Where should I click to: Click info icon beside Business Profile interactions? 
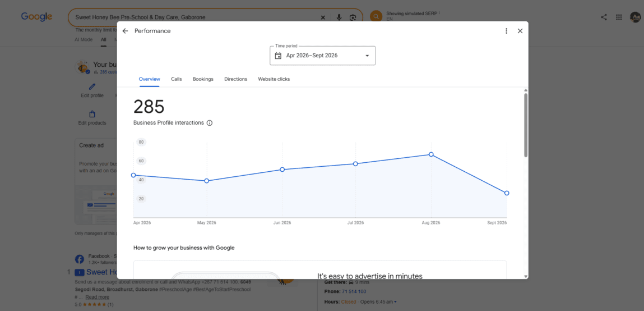[210, 122]
